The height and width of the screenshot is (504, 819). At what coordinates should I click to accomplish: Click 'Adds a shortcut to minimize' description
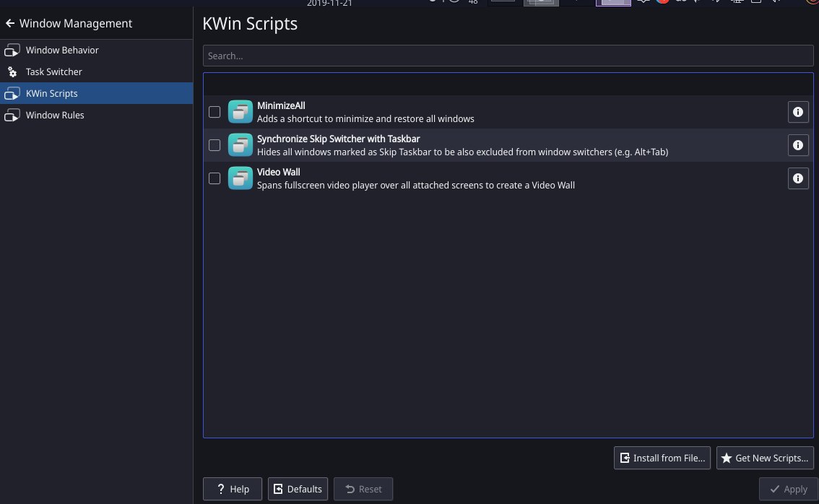point(365,118)
